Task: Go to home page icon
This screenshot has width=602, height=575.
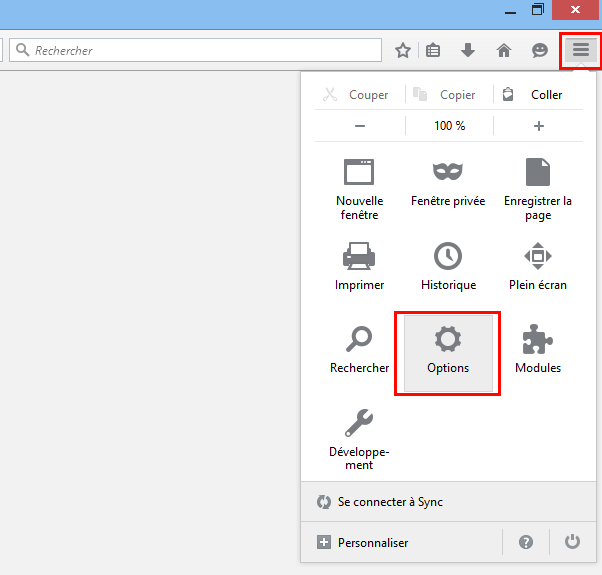Action: (504, 50)
